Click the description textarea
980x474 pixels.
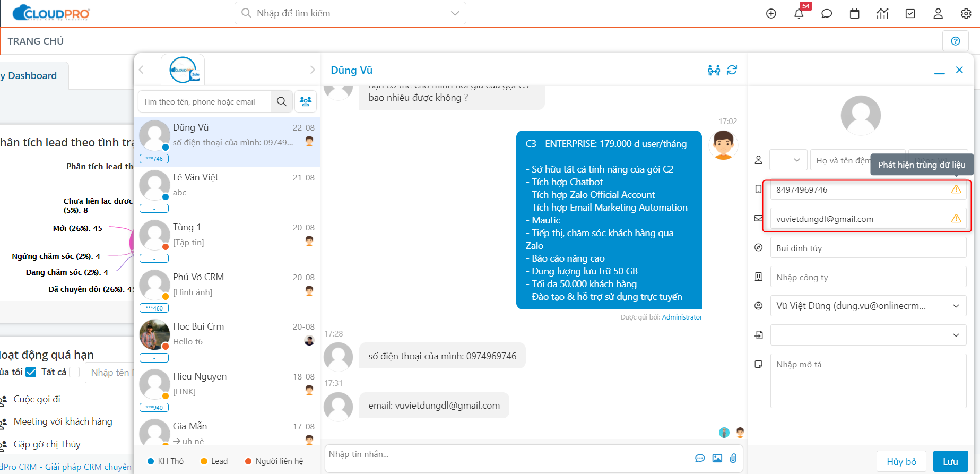868,381
